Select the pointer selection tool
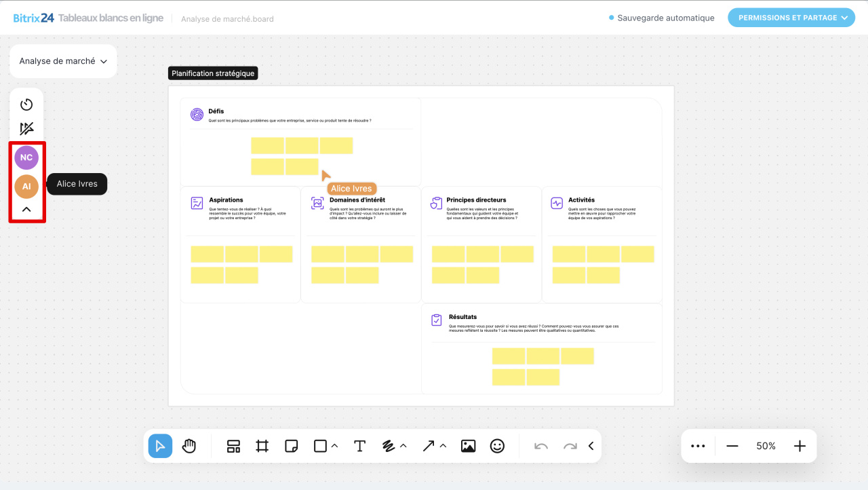868x490 pixels. click(x=160, y=446)
